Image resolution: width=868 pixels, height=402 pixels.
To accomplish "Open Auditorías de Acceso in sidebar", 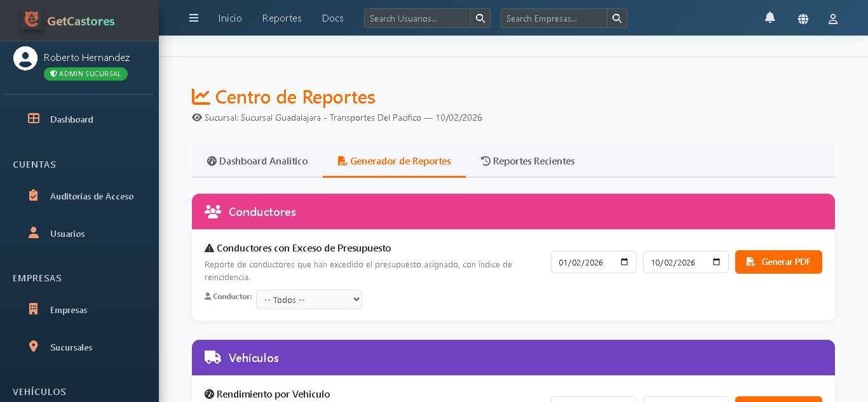I will point(92,196).
